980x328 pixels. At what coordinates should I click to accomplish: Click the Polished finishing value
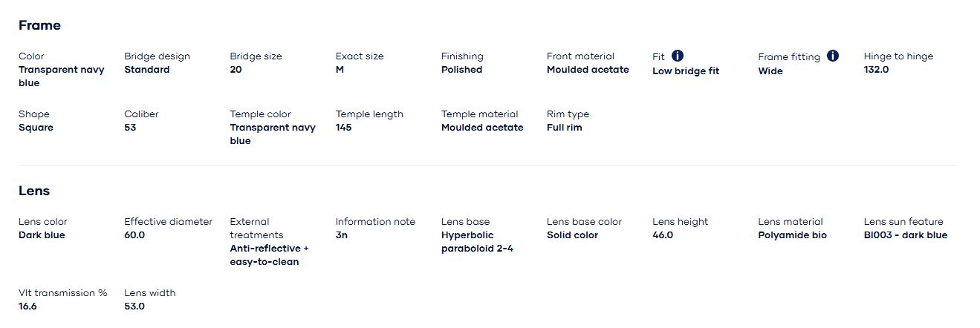pos(461,70)
